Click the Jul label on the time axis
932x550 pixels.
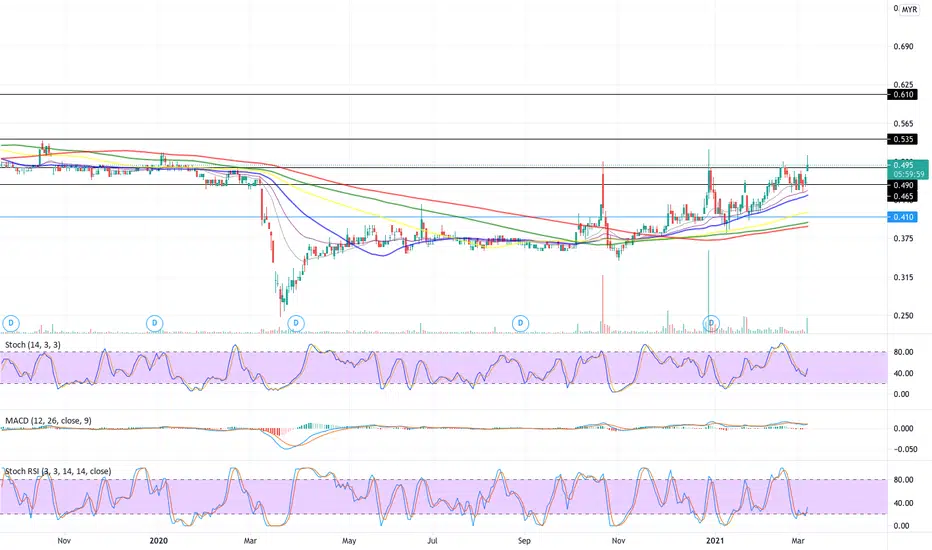(433, 540)
